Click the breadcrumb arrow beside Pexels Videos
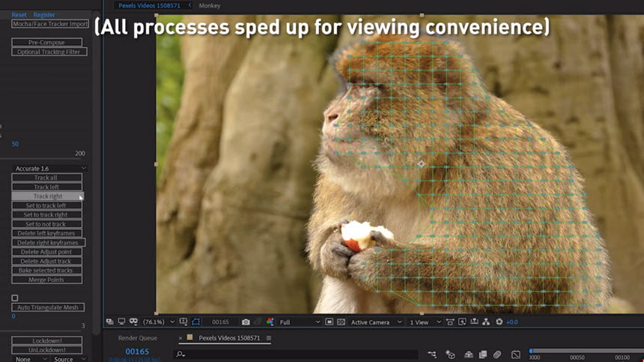The image size is (644, 362). pyautogui.click(x=189, y=5)
